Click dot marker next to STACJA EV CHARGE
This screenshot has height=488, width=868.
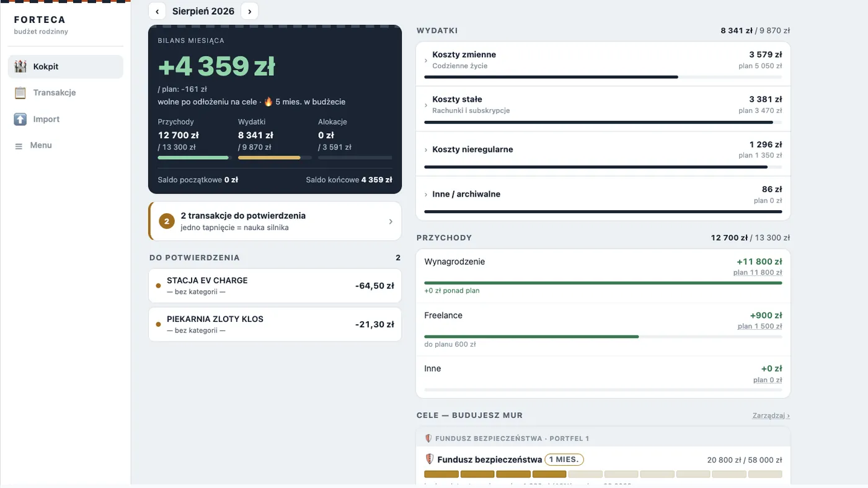(x=158, y=286)
